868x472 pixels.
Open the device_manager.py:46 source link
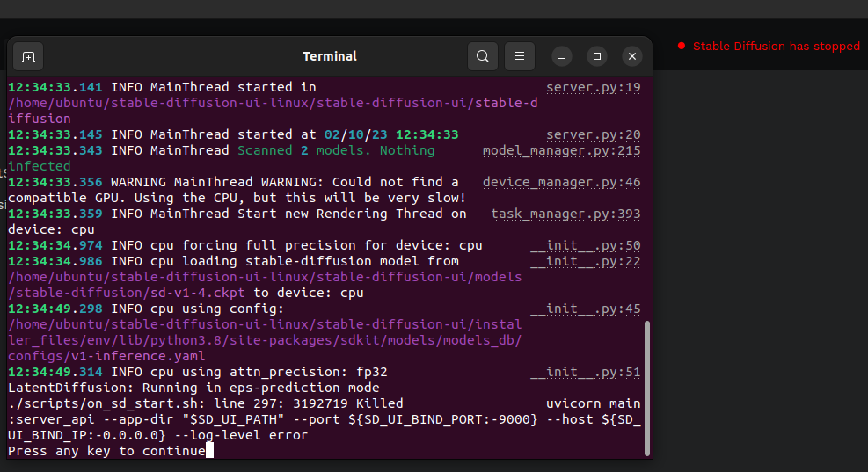click(561, 183)
